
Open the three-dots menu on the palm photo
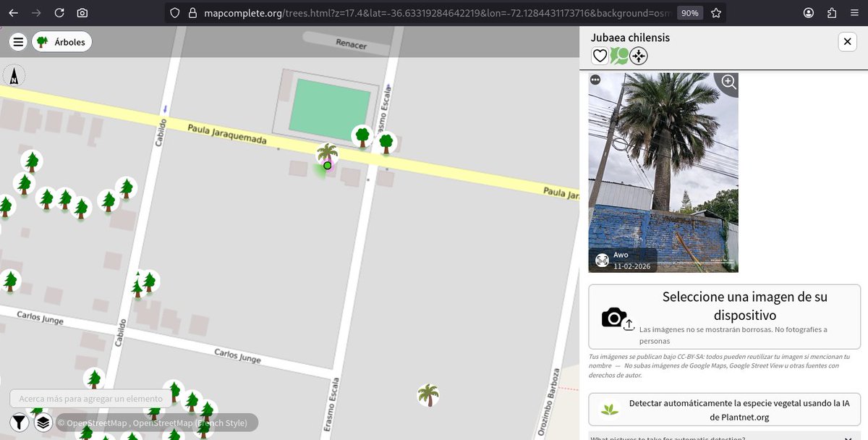point(595,80)
